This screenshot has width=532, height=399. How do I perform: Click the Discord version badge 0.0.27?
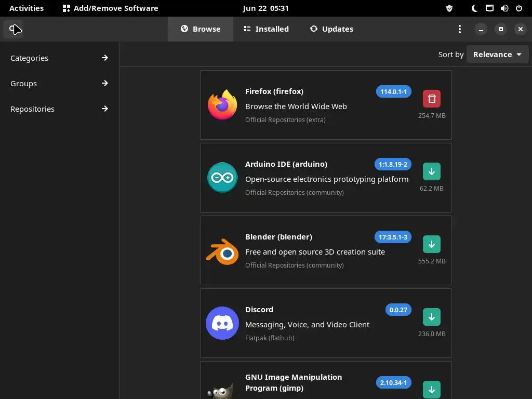(398, 310)
